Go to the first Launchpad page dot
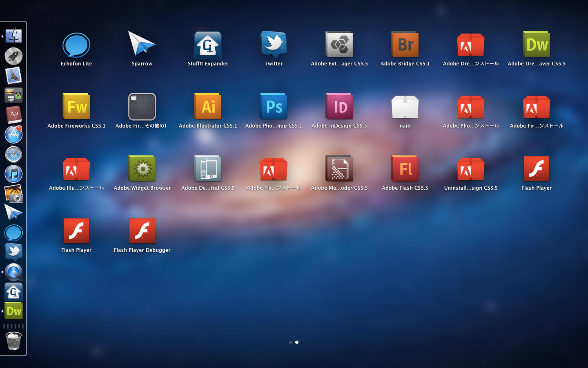588x368 pixels. (x=291, y=342)
